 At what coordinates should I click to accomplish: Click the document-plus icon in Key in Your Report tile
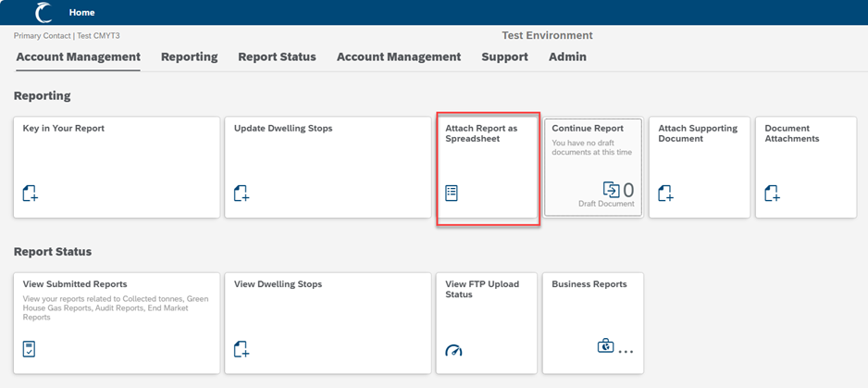click(31, 194)
